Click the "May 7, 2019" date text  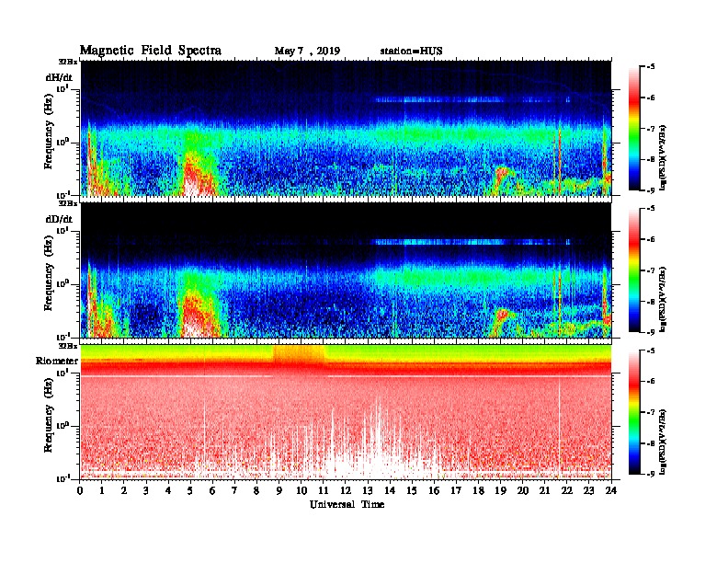(x=307, y=52)
